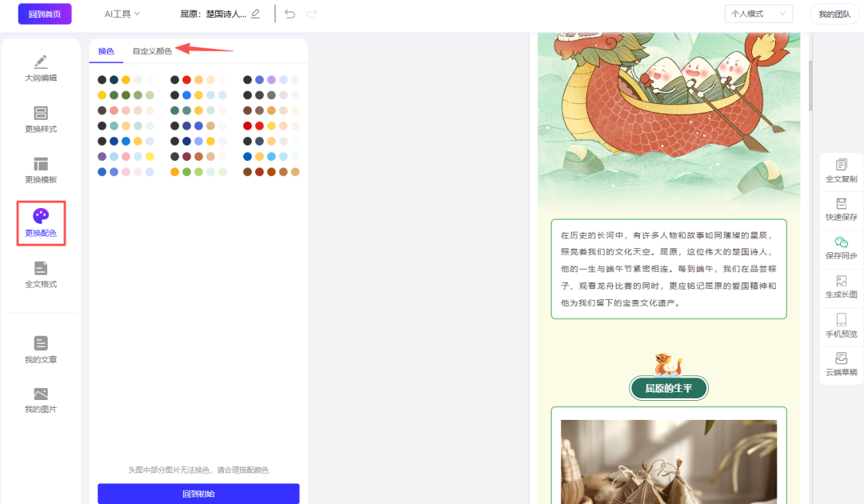Select the zongzi photo in the article
Viewport: 864px width, 504px height.
pos(668,462)
